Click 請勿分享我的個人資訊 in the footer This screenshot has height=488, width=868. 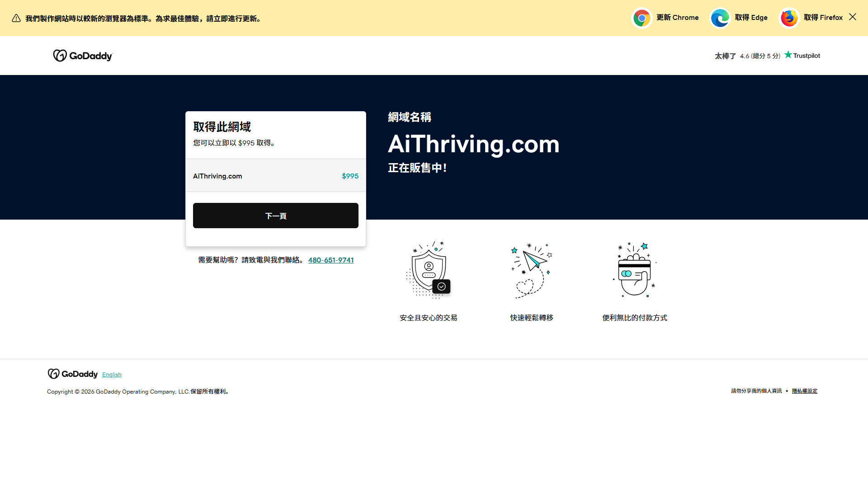point(756,390)
